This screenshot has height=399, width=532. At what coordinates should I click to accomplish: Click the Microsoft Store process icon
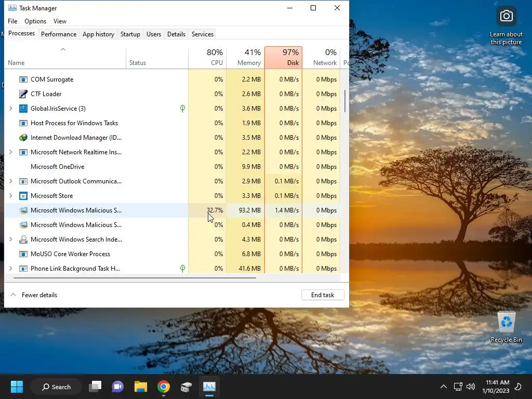tap(23, 196)
